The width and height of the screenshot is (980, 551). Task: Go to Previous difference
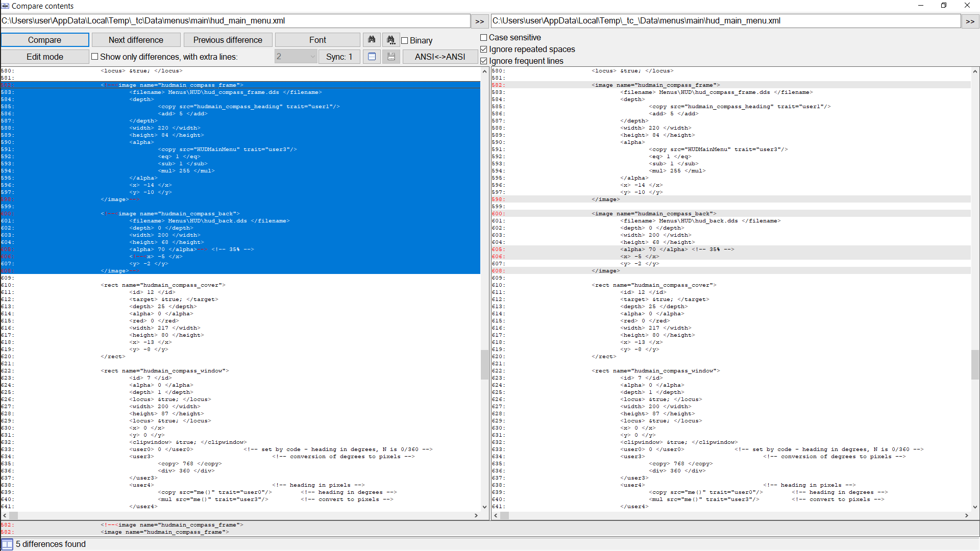point(228,40)
